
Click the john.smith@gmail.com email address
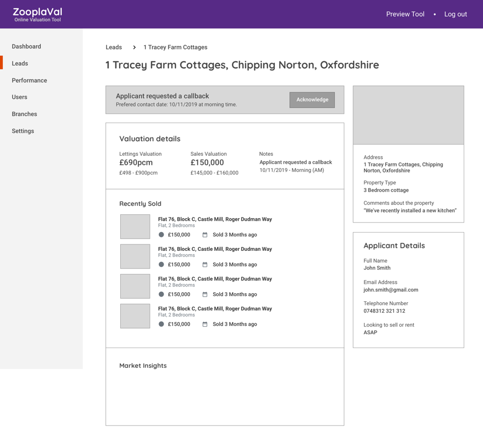391,290
